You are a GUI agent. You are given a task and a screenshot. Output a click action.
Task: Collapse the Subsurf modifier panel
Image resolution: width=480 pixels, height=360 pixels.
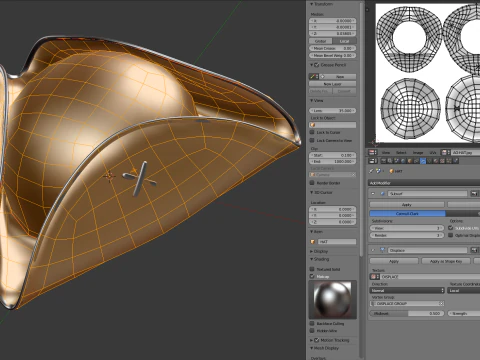[x=373, y=193]
